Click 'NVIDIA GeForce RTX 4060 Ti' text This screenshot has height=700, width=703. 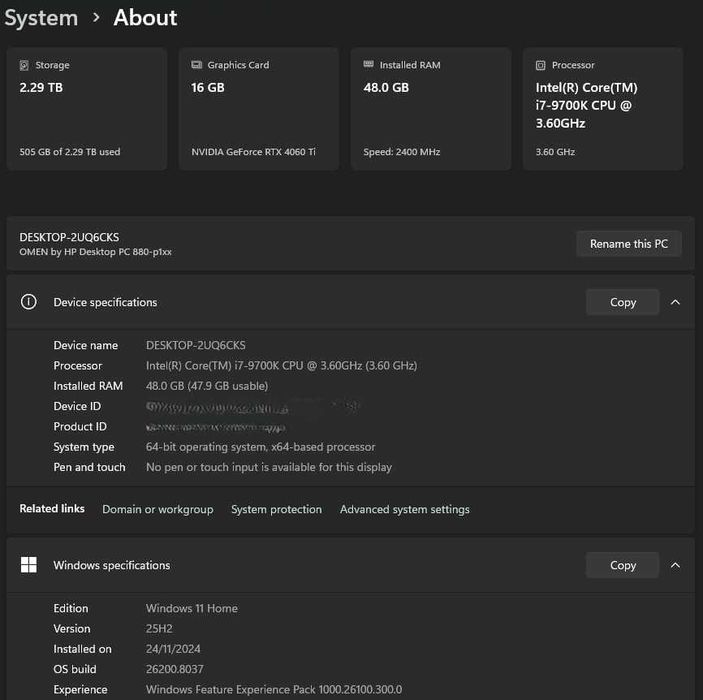pyautogui.click(x=253, y=152)
